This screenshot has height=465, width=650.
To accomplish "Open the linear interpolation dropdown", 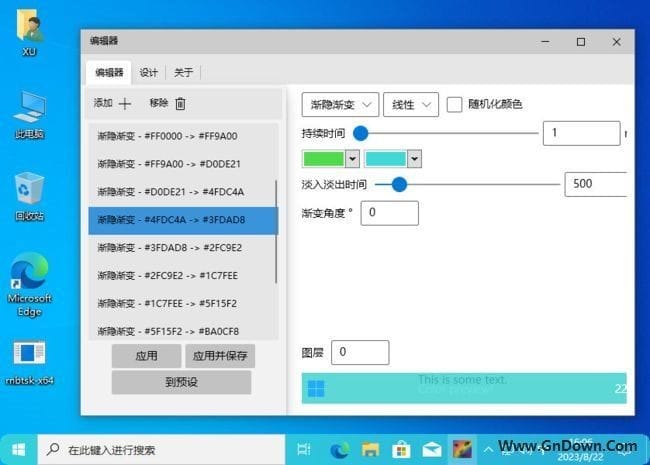I will tap(411, 104).
